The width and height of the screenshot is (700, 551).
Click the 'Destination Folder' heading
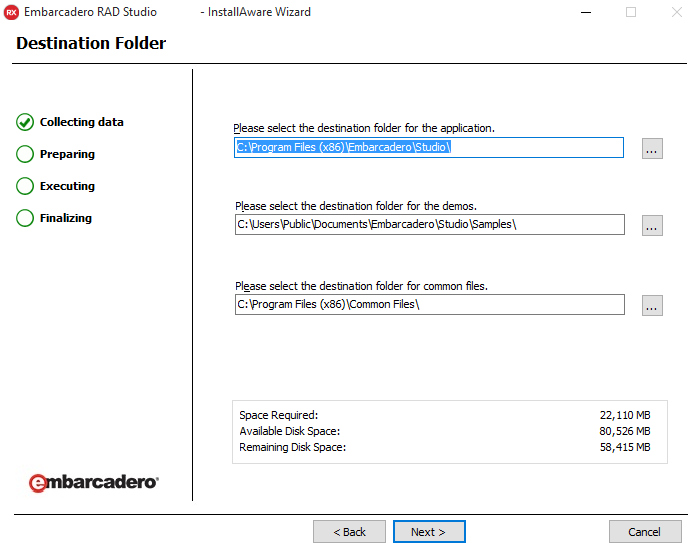(x=91, y=43)
